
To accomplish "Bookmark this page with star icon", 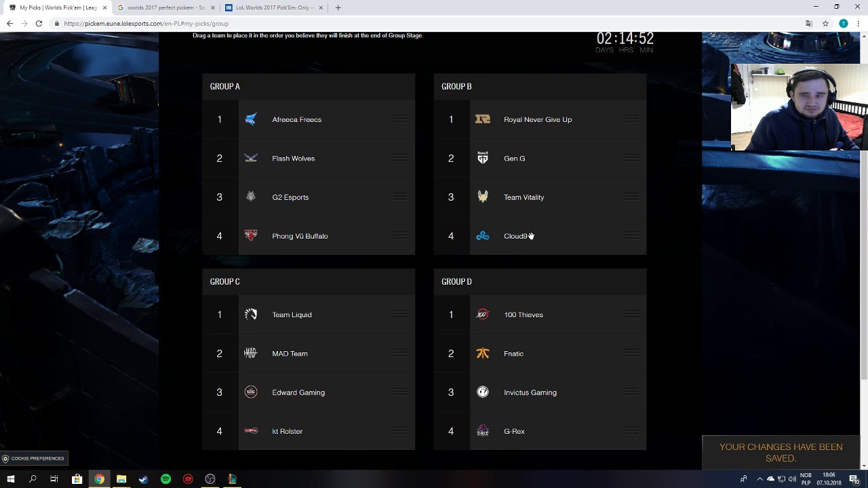I will [825, 23].
